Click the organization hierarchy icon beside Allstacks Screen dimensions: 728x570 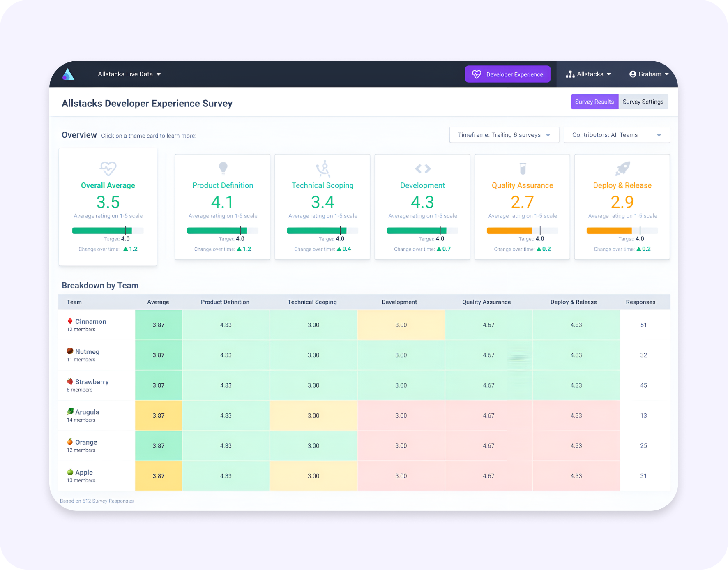click(x=570, y=74)
